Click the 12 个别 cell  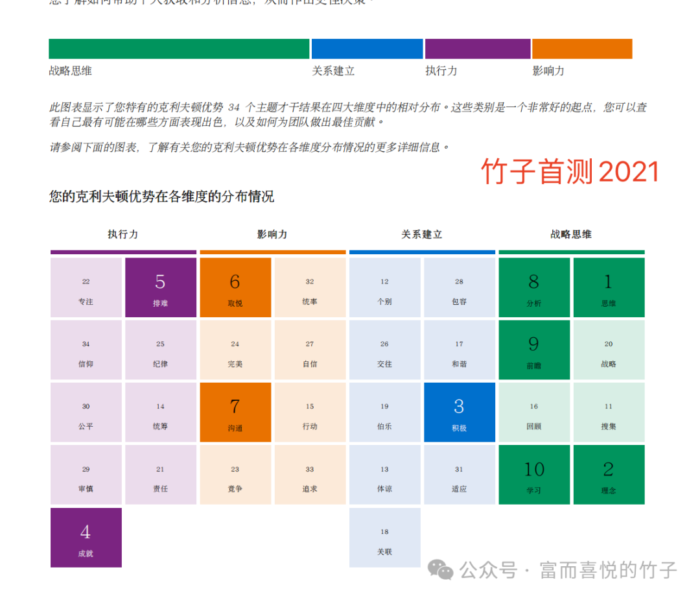(385, 287)
